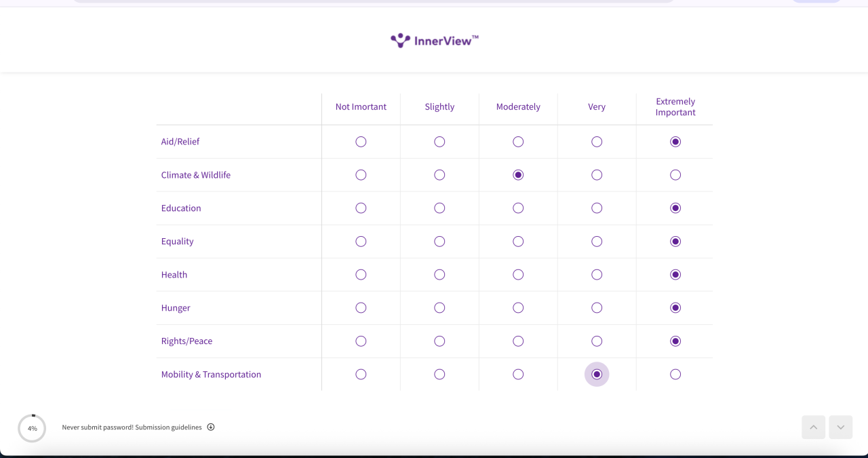Select Moderately for Rights/Peace

tap(518, 341)
